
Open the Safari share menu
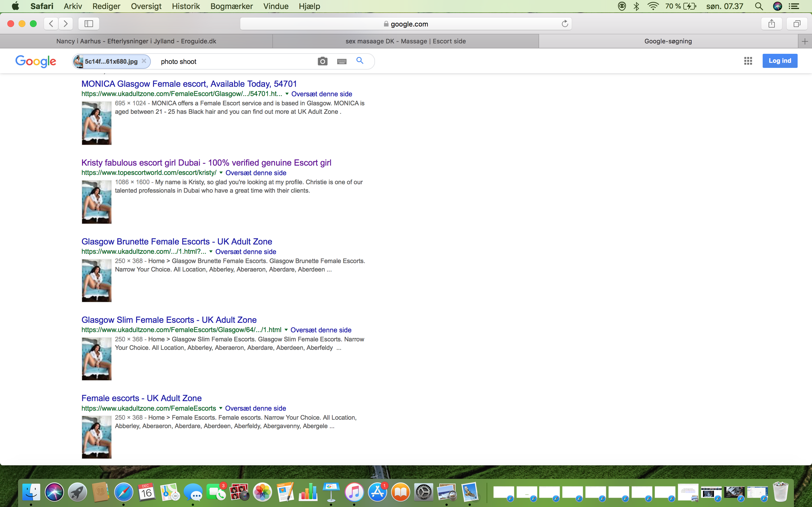771,23
